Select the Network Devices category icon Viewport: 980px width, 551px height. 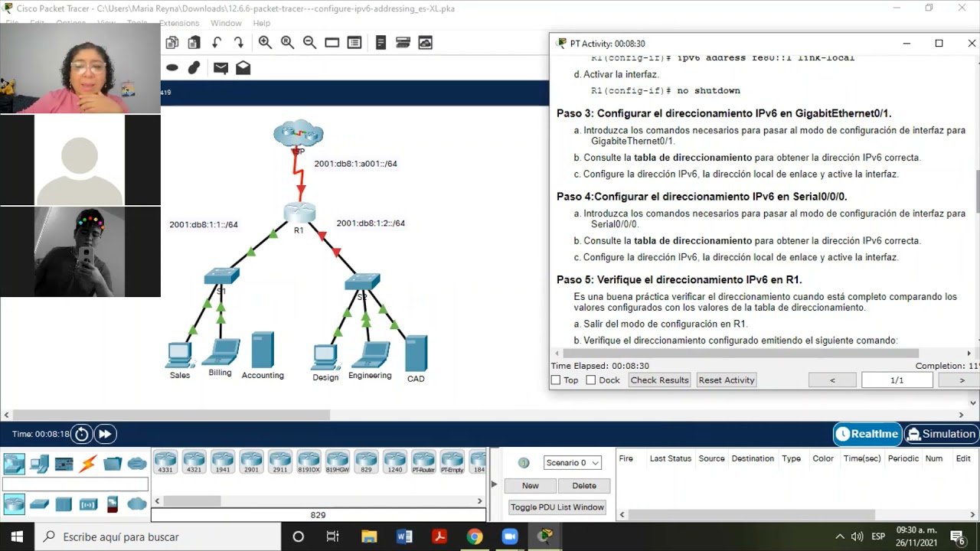[x=14, y=463]
